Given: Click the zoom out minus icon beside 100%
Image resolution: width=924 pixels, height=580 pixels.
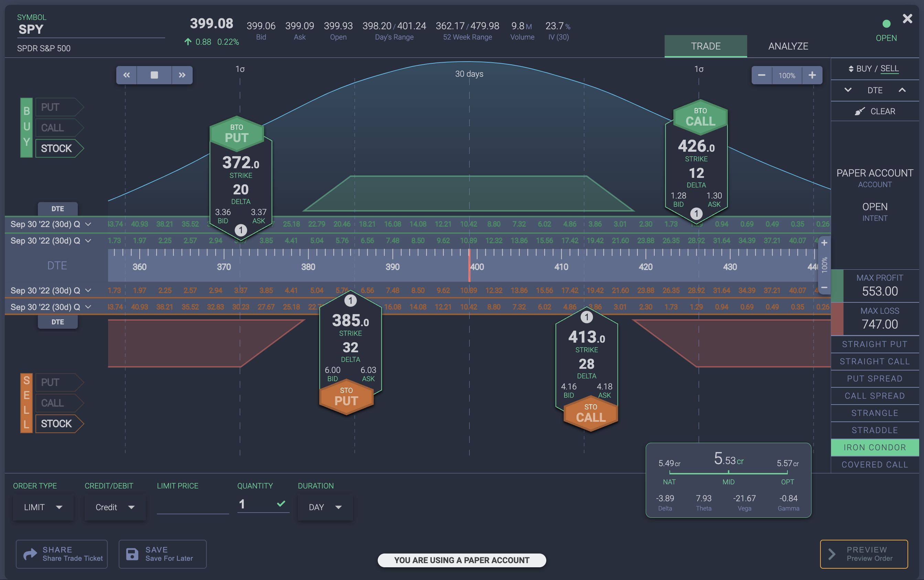Looking at the screenshot, I should 762,75.
